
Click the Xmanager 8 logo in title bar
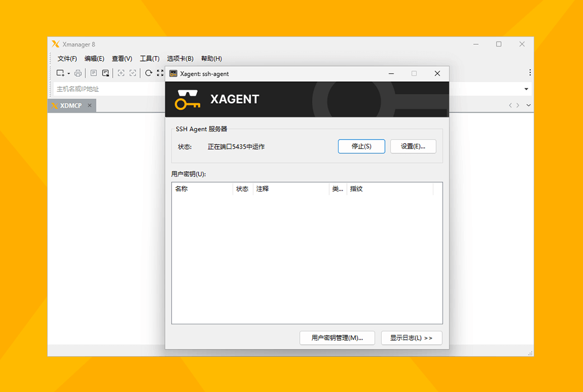[55, 44]
